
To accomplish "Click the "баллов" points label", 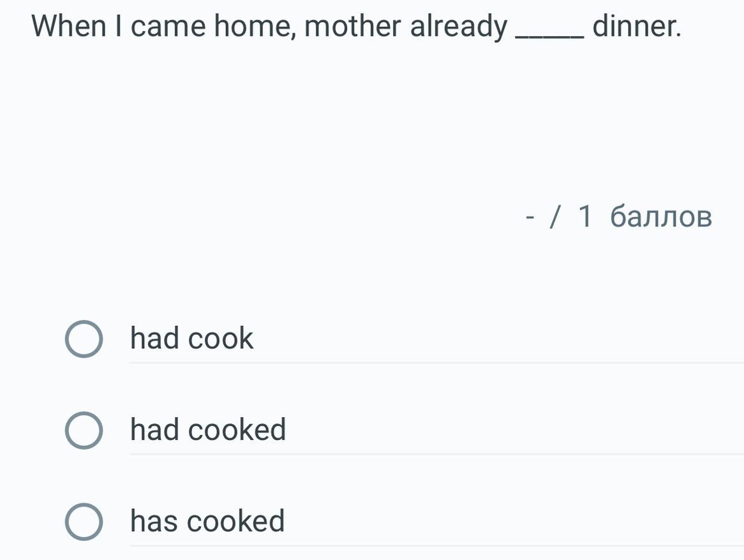I will point(660,217).
